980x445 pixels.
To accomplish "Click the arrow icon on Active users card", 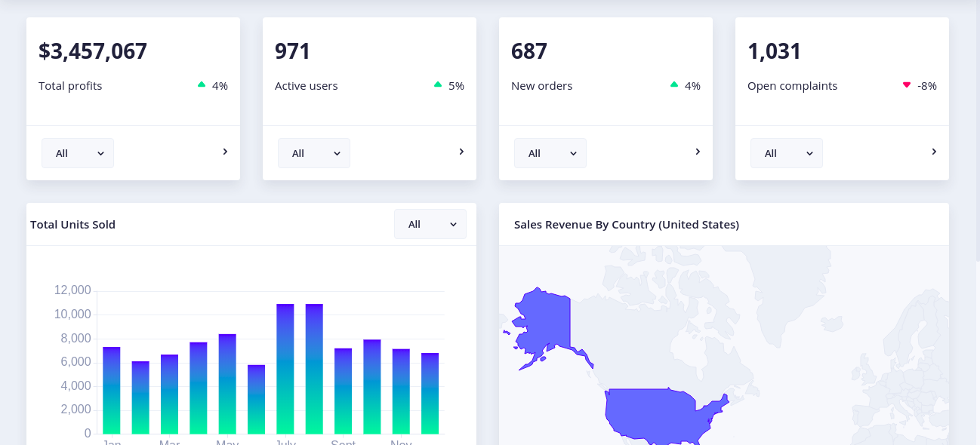I will [461, 152].
